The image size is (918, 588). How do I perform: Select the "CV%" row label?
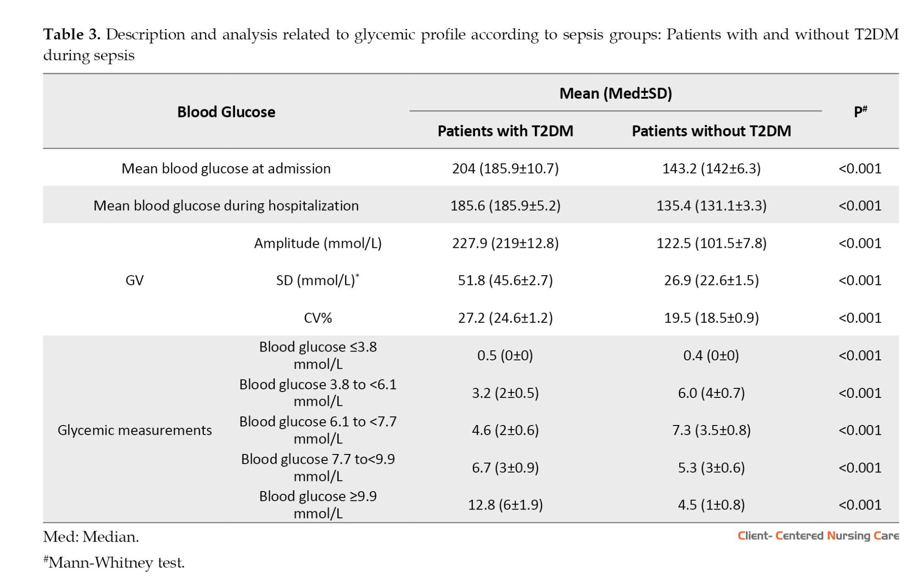click(318, 318)
